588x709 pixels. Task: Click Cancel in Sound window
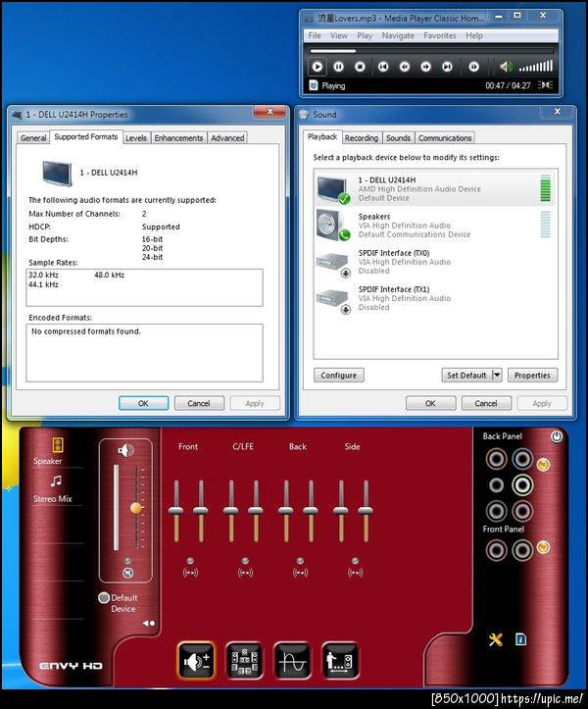[x=486, y=403]
